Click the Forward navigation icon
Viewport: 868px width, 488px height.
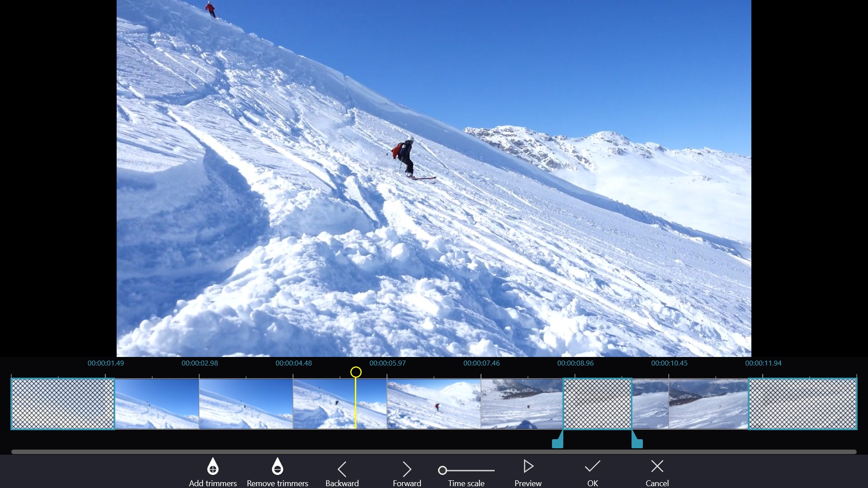[406, 469]
